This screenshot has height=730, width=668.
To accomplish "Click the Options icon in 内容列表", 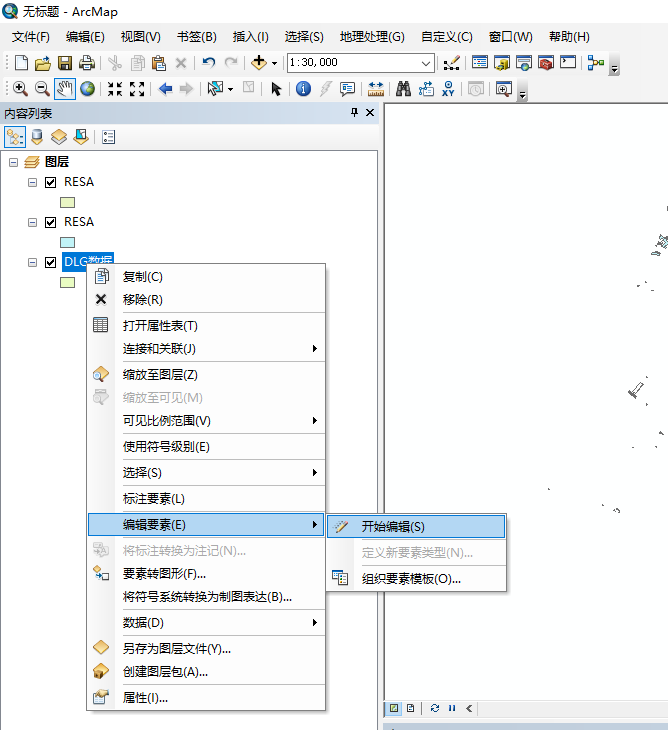I will pos(108,137).
